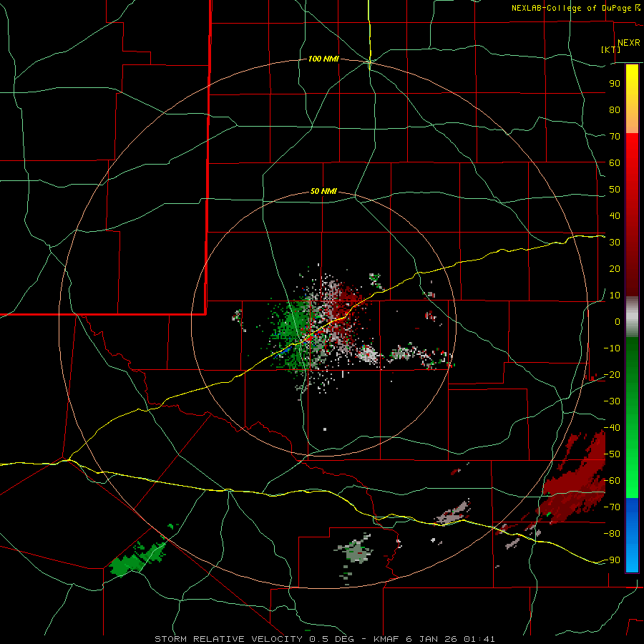Click the positive 30 knot scale label
644x644 pixels.
click(615, 243)
